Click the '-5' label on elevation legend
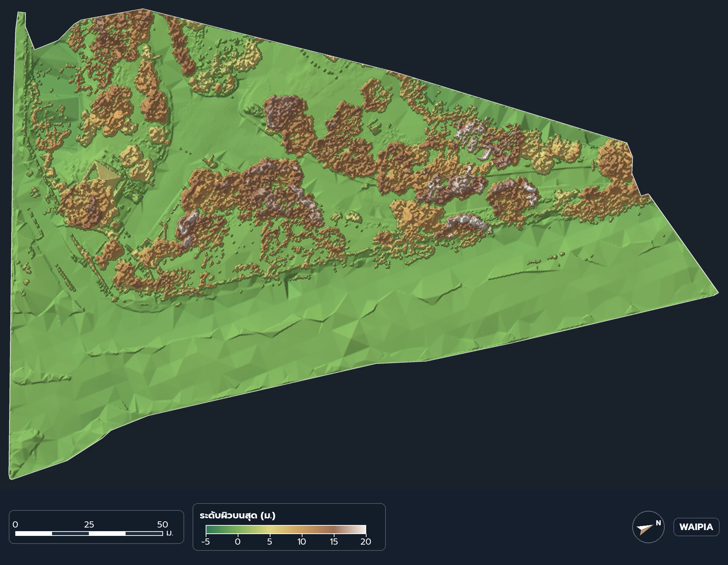 pos(206,542)
